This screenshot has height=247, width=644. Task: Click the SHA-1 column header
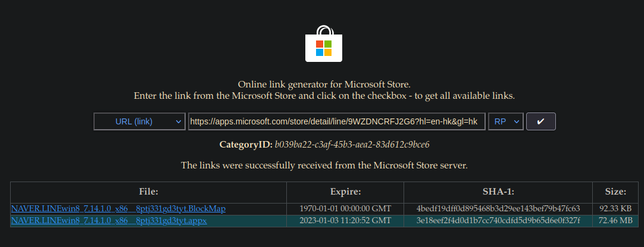pyautogui.click(x=498, y=192)
